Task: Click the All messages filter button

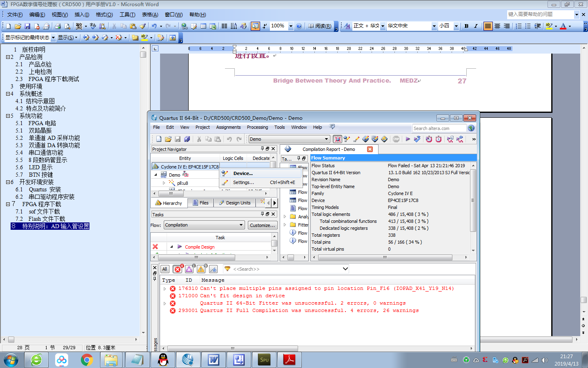Action: [x=165, y=269]
